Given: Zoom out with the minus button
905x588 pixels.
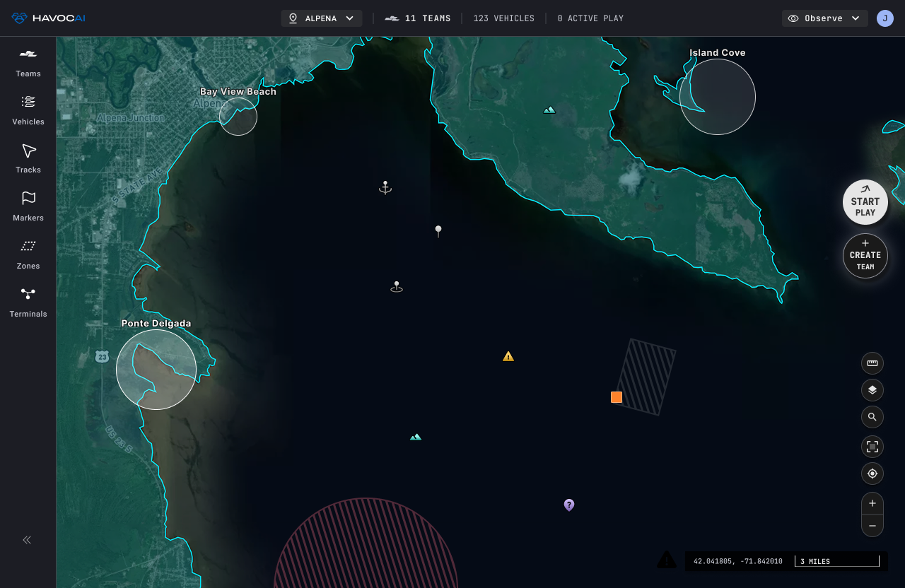Looking at the screenshot, I should 872,526.
